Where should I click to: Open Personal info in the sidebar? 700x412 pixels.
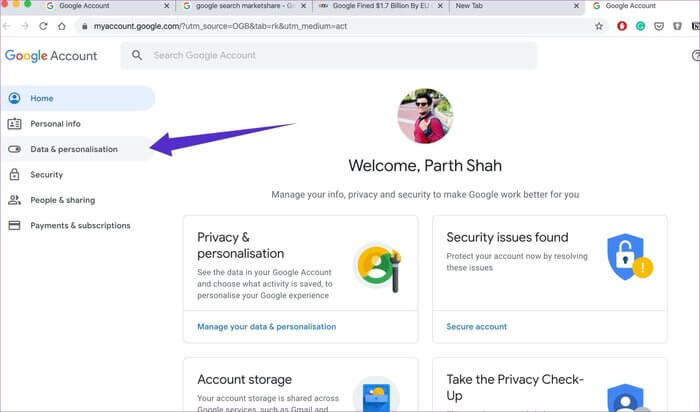[x=77, y=124]
